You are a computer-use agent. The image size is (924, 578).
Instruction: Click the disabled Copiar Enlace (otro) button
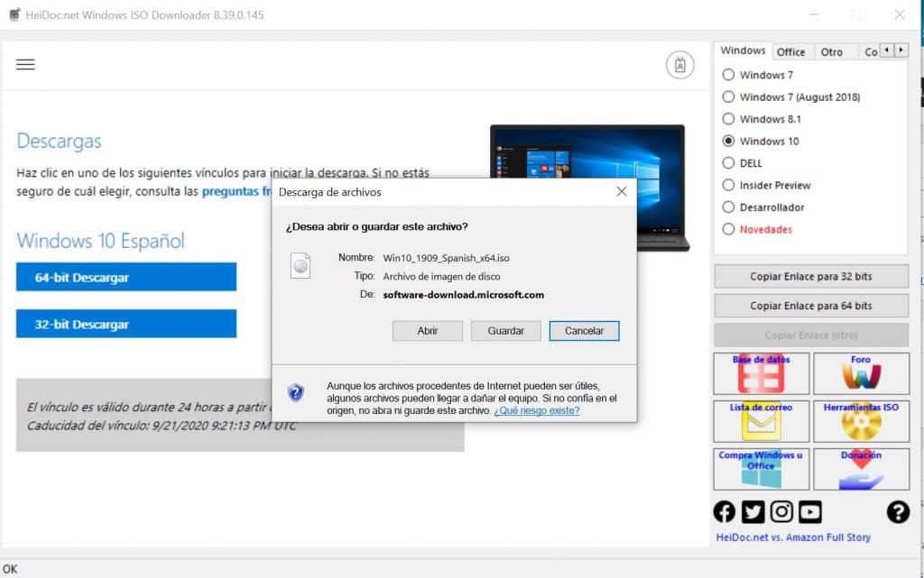(x=811, y=335)
